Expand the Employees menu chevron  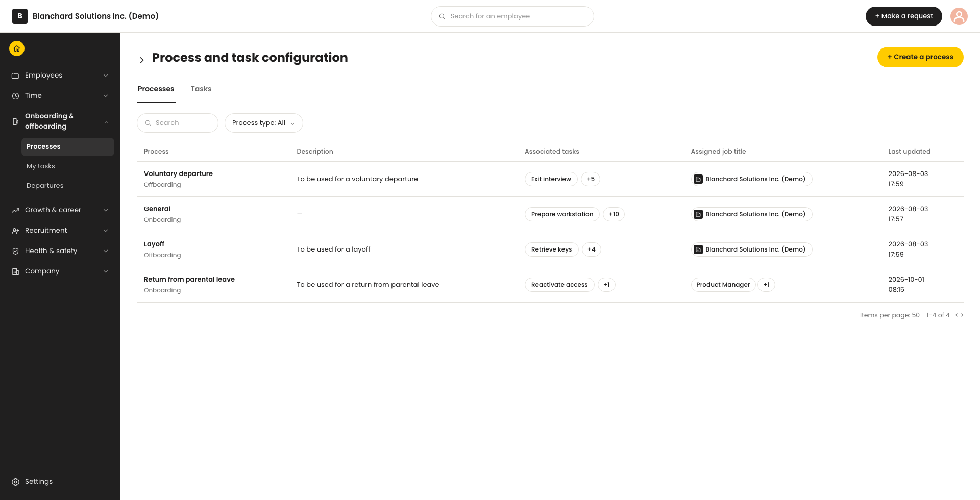point(106,76)
